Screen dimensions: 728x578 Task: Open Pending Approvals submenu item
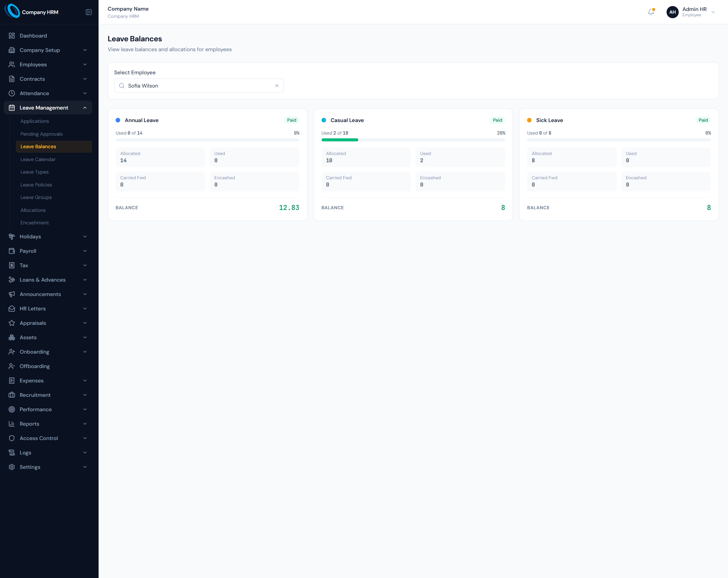[x=54, y=134]
